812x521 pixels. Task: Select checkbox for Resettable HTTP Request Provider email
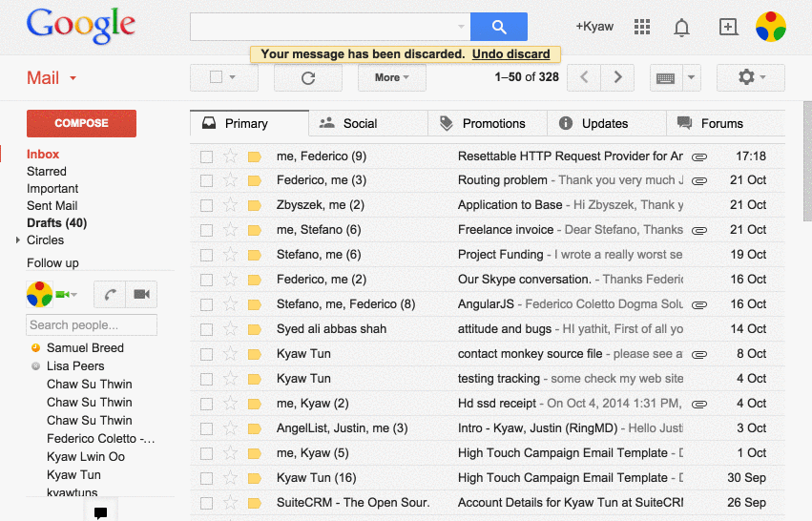point(207,156)
